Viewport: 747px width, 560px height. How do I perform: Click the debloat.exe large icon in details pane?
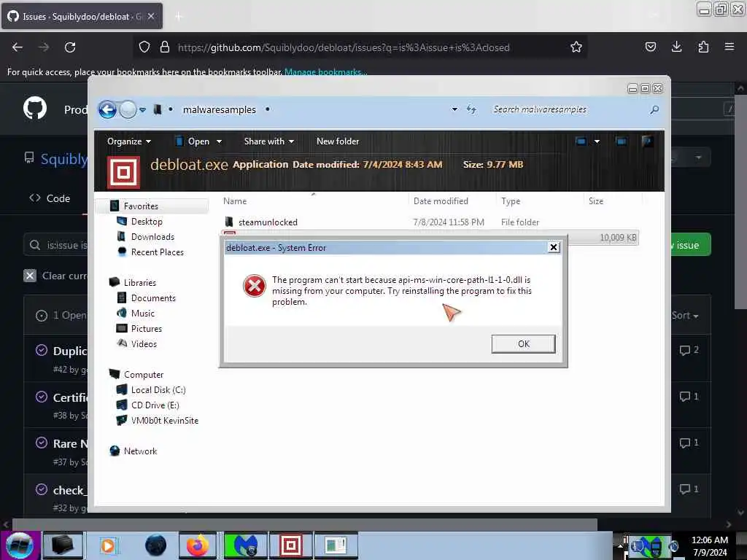(x=123, y=172)
